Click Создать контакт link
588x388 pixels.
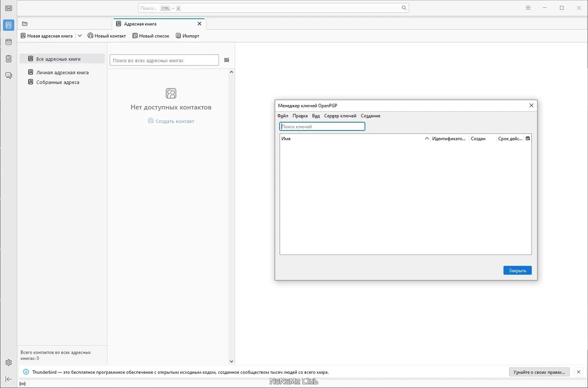[x=171, y=121]
